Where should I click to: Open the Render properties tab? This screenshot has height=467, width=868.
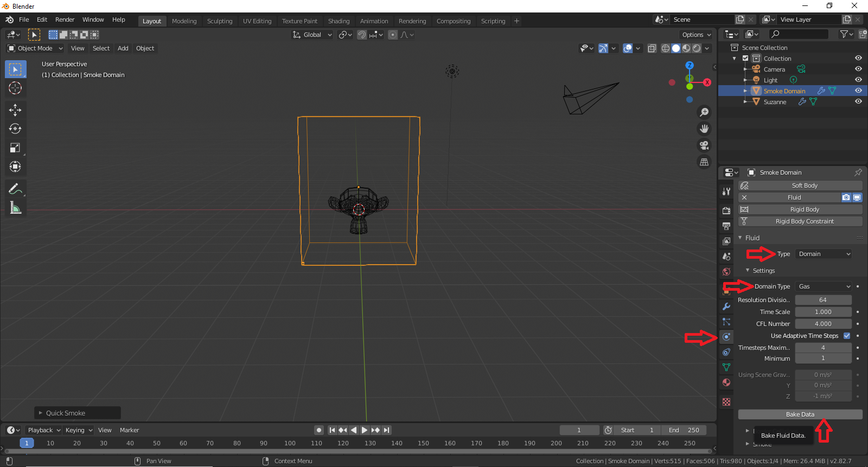coord(726,211)
